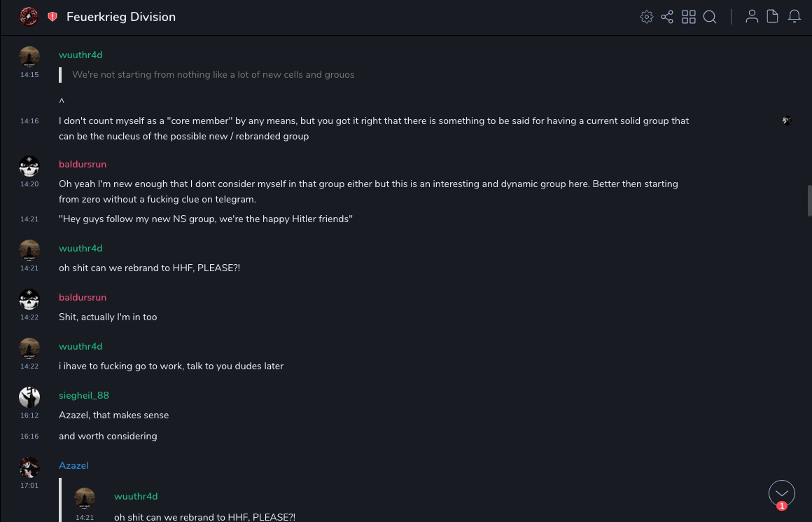Click the red shield badge icon
The image size is (812, 522).
point(52,17)
